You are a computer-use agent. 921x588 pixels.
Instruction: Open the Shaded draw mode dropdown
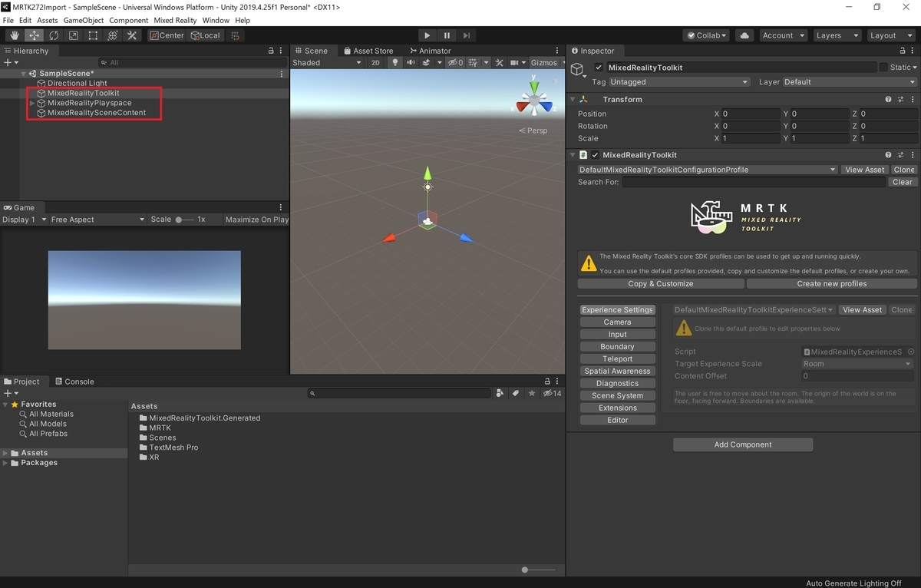[326, 62]
